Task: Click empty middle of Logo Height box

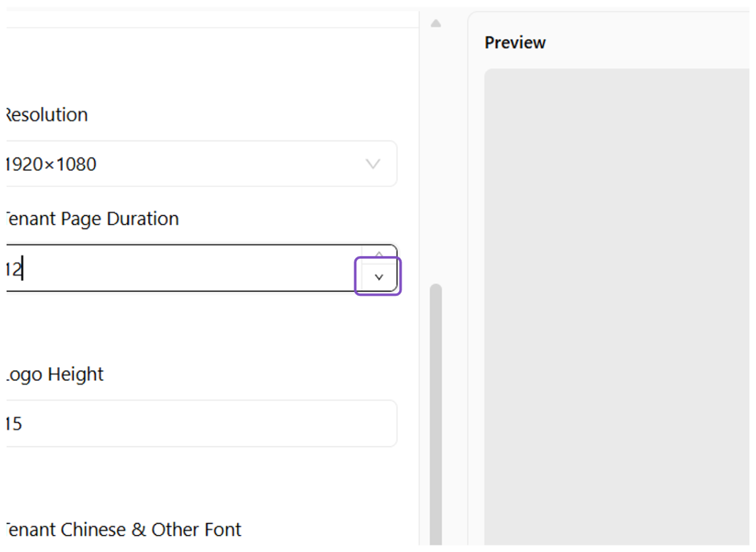Action: [x=207, y=423]
